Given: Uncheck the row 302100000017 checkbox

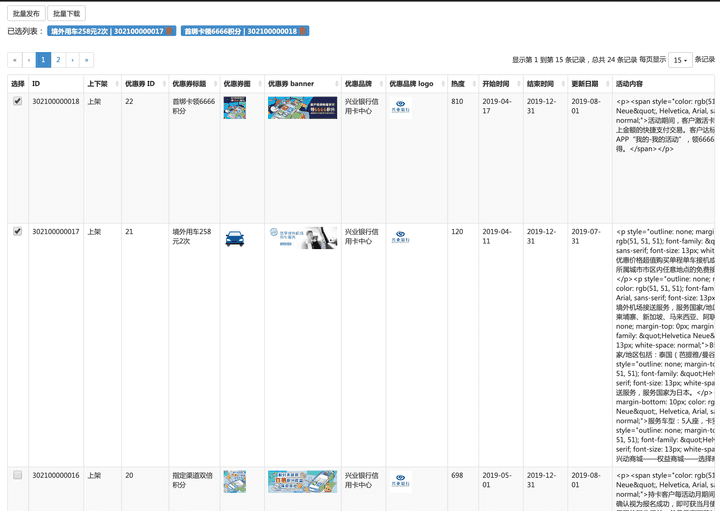Looking at the screenshot, I should 17,231.
